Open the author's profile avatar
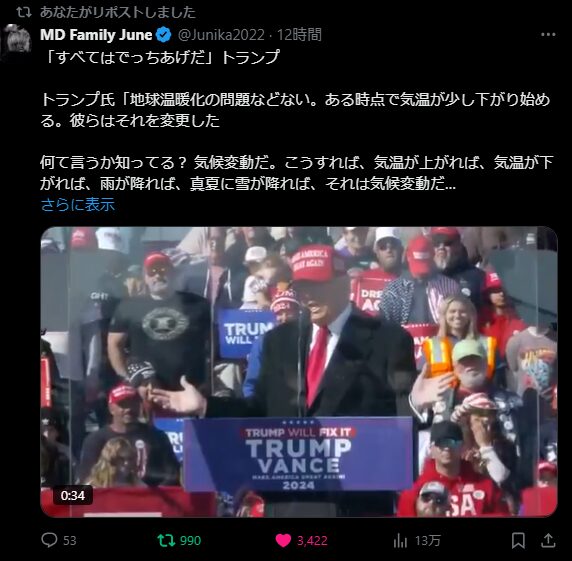 coord(16,40)
